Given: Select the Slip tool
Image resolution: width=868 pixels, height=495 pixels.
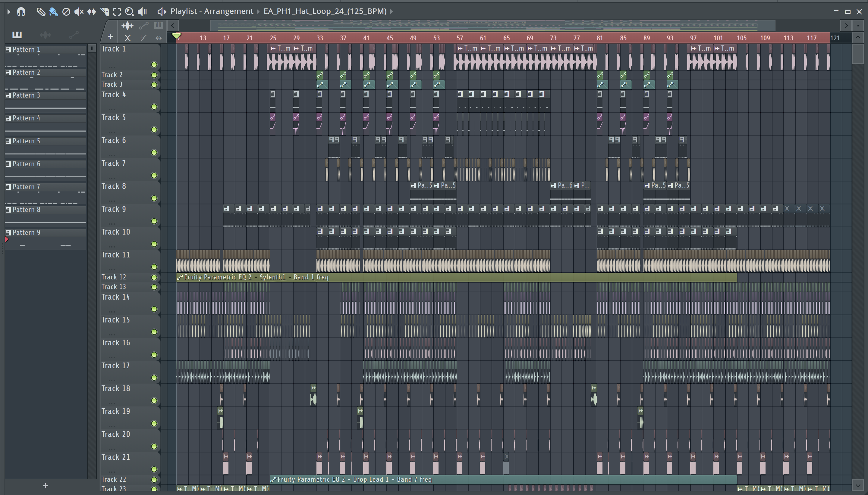Looking at the screenshot, I should pyautogui.click(x=92, y=11).
